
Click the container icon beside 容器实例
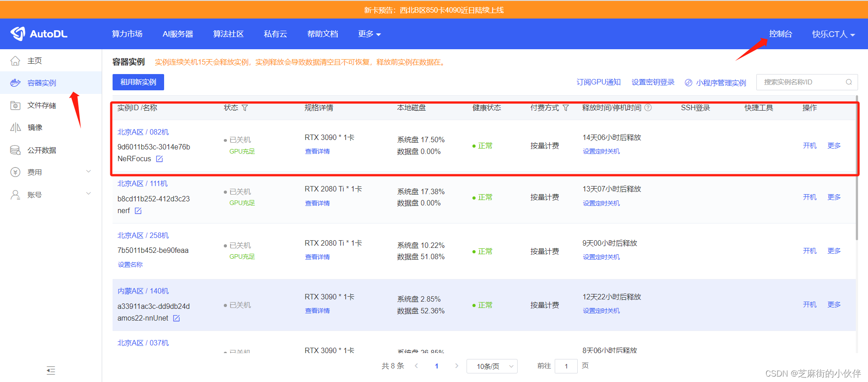pos(15,83)
